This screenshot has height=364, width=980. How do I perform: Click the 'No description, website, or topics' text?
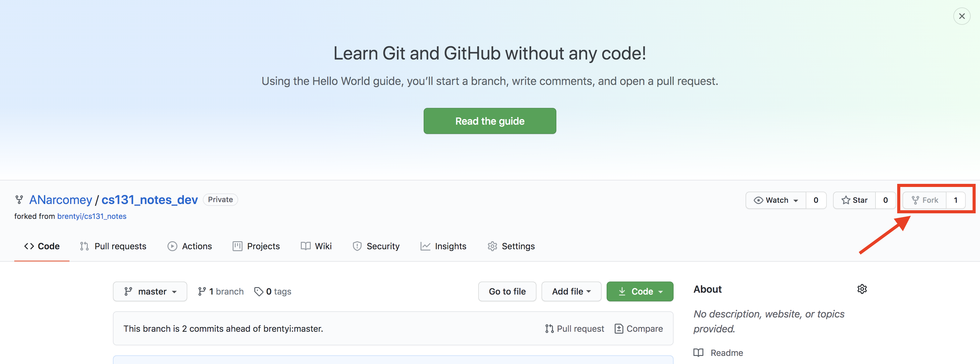point(769,321)
